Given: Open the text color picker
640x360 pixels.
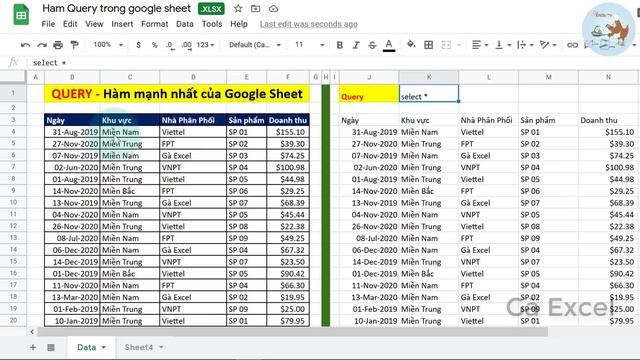Looking at the screenshot, I should click(389, 45).
